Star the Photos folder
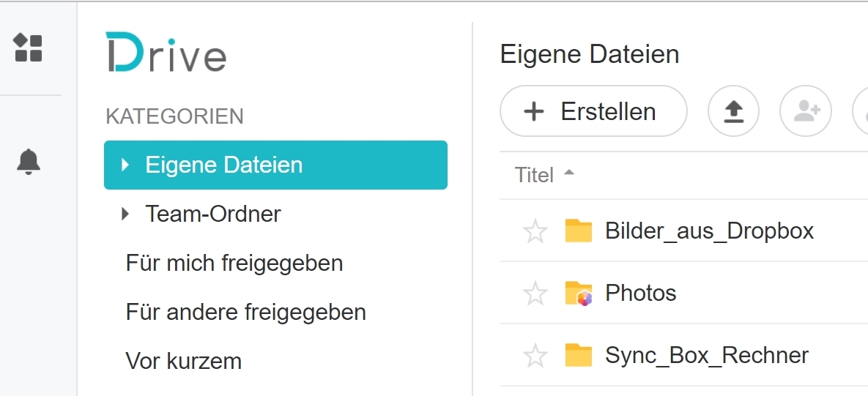Screen dimensions: 868x396 click(535, 293)
